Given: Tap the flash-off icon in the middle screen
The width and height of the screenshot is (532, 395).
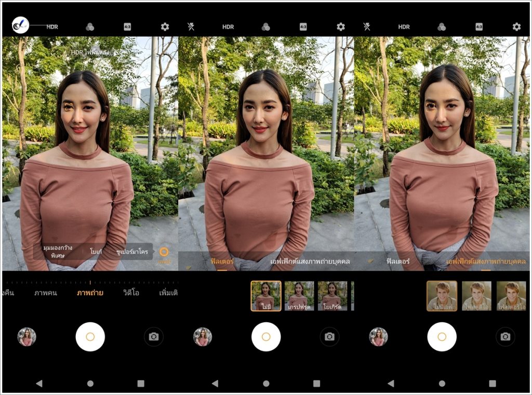Looking at the screenshot, I should pos(191,27).
